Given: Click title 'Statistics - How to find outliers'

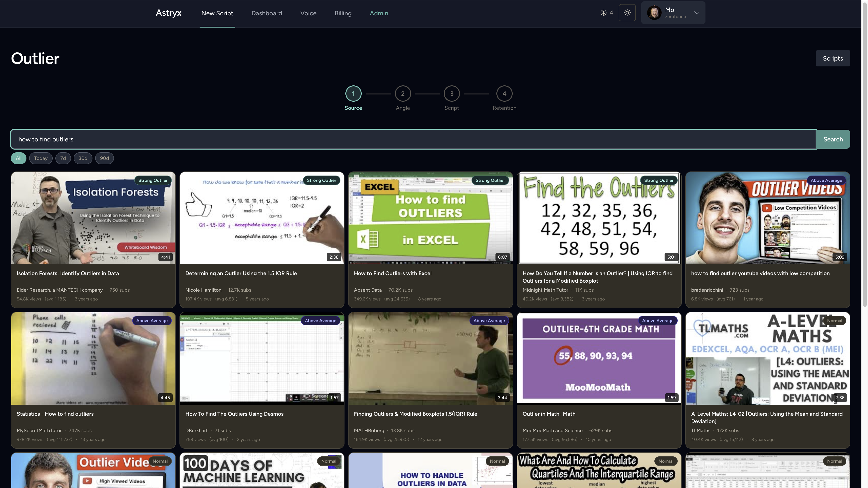Looking at the screenshot, I should click(x=55, y=414).
